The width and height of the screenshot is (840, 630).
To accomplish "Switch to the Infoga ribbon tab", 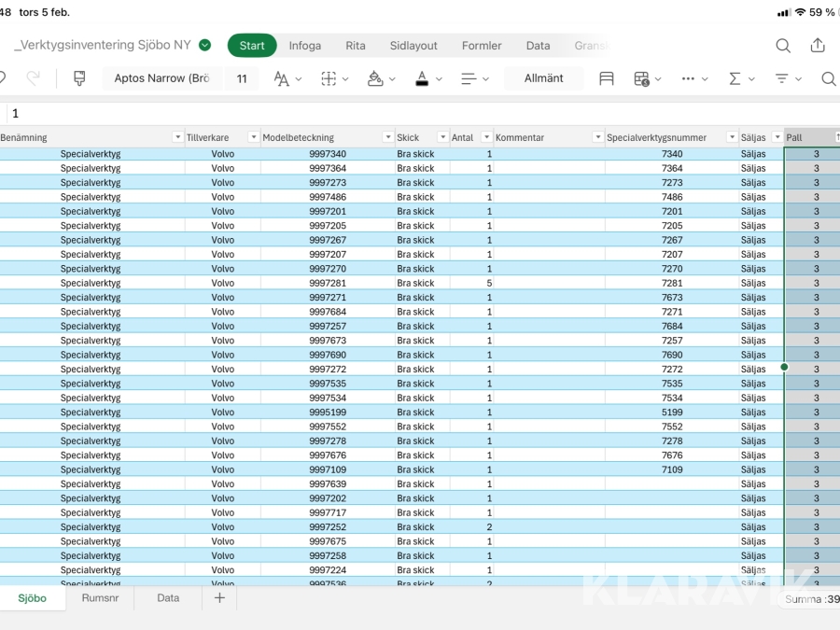I will point(304,46).
